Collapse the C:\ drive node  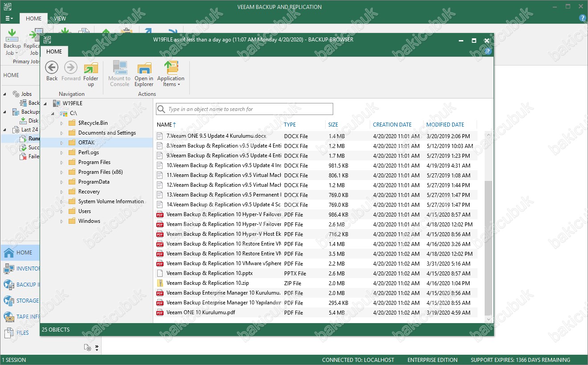coord(53,114)
